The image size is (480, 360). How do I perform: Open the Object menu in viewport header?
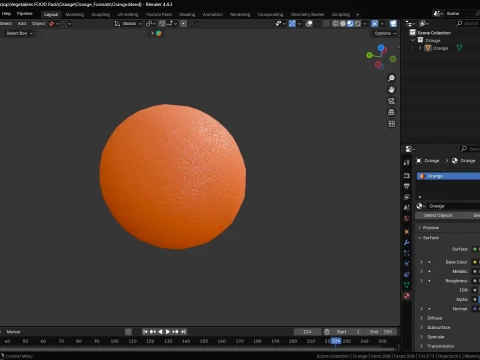tap(38, 23)
